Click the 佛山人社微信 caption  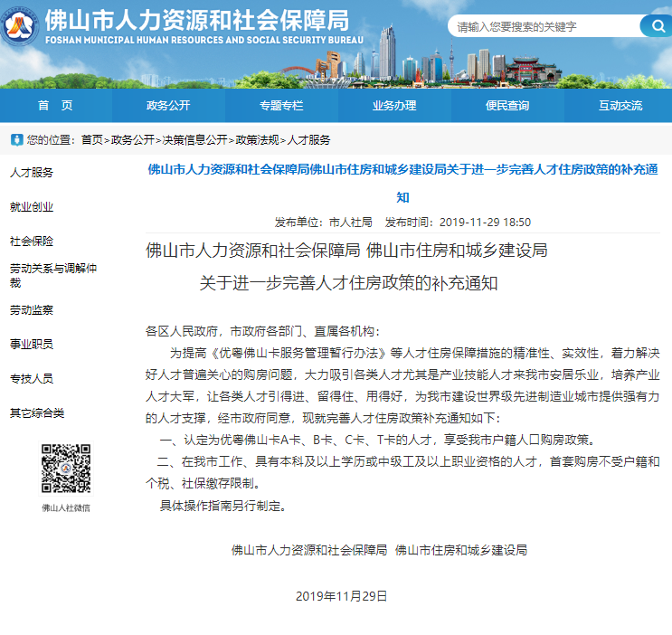(66, 507)
